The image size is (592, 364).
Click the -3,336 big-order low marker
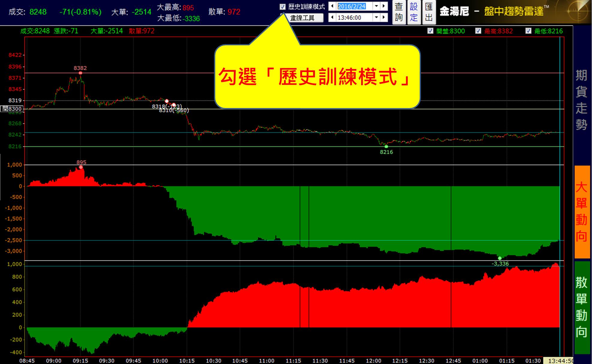[x=500, y=258]
